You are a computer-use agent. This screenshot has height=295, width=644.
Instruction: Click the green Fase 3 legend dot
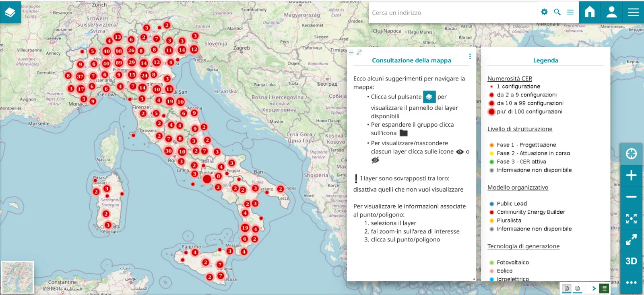[x=491, y=162]
